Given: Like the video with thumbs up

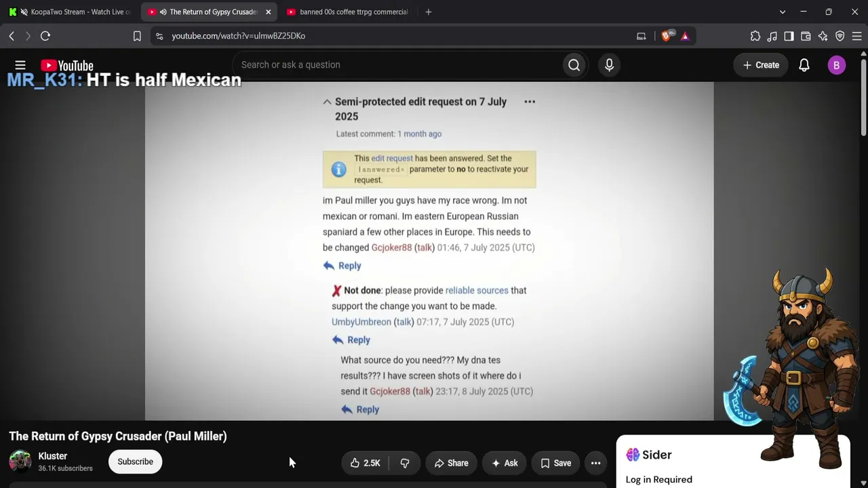Looking at the screenshot, I should pyautogui.click(x=365, y=463).
